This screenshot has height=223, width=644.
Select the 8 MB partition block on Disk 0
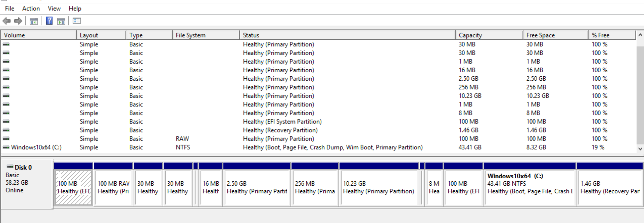pos(434,184)
